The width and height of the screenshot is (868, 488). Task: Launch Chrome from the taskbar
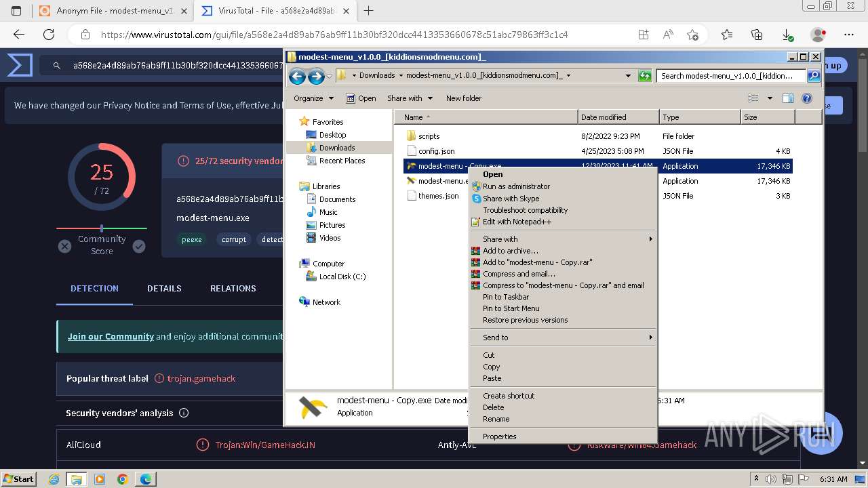(x=122, y=479)
